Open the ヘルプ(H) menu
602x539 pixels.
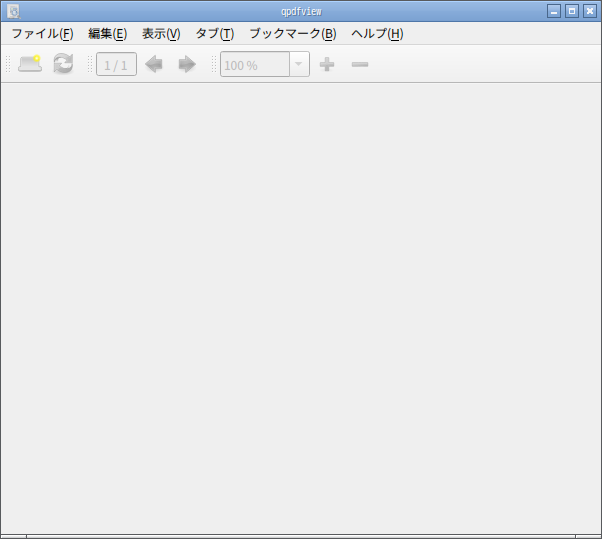pos(377,34)
